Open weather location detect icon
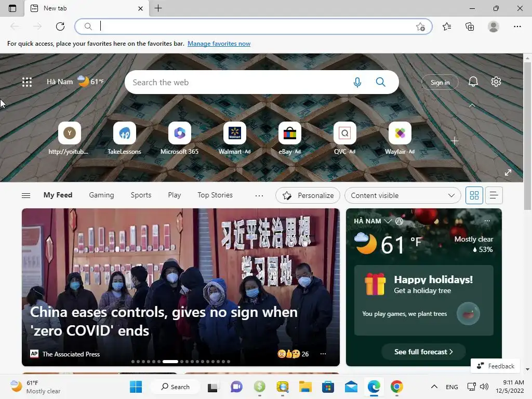The width and height of the screenshot is (532, 399). 400,221
